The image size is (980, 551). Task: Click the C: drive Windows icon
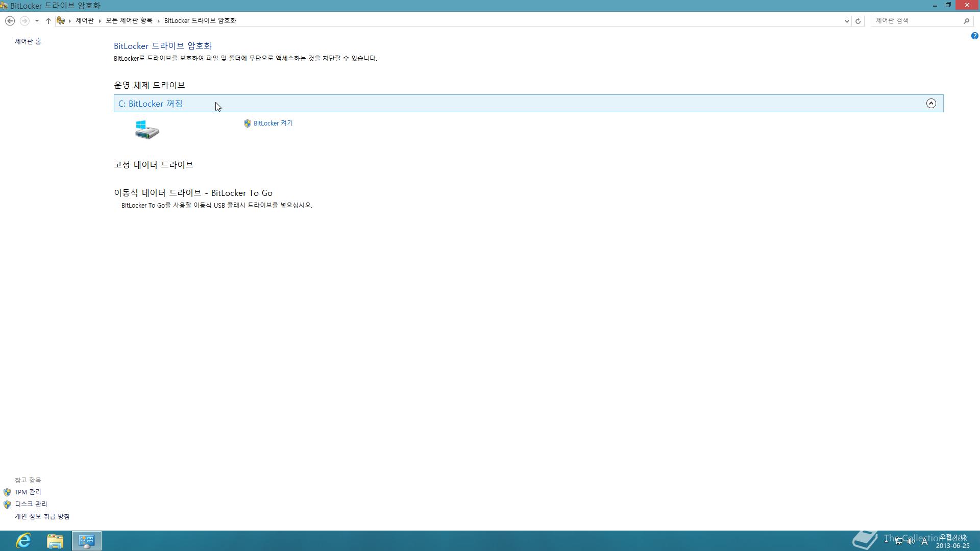click(147, 130)
